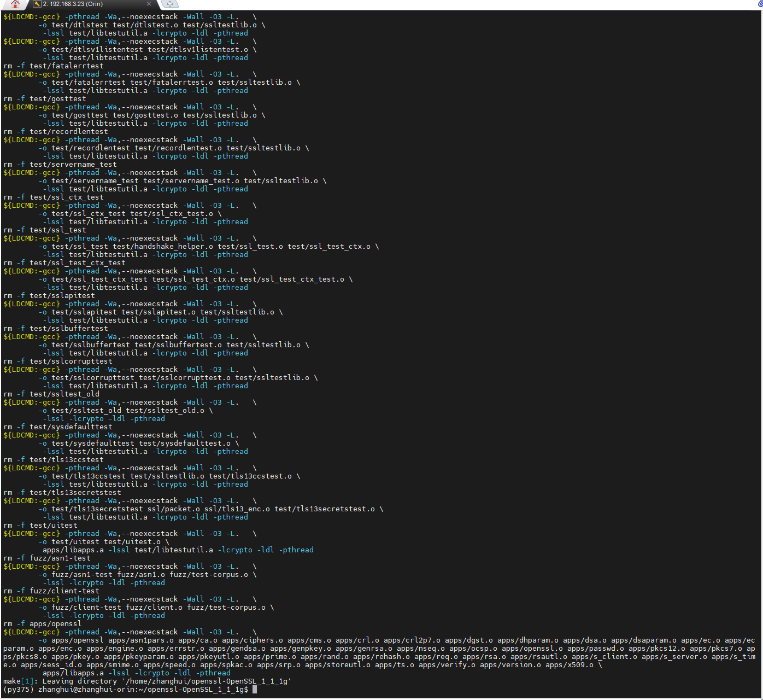Click the line "rm -f test/tls13ccstest"
Screen dimensions: 763x700
[54, 460]
